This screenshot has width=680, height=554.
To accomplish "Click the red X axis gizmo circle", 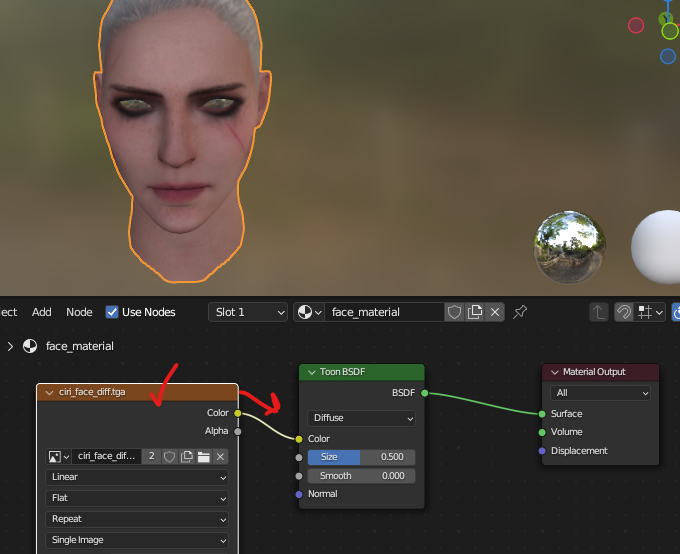I will pyautogui.click(x=636, y=25).
